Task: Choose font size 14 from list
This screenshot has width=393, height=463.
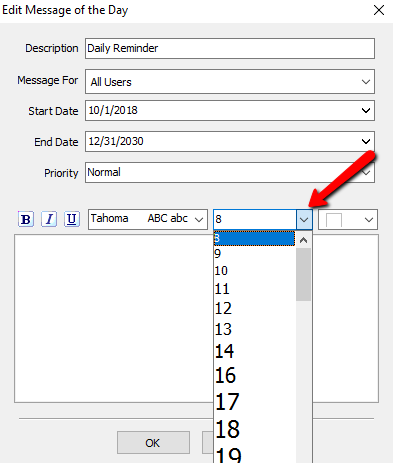Action: 254,351
